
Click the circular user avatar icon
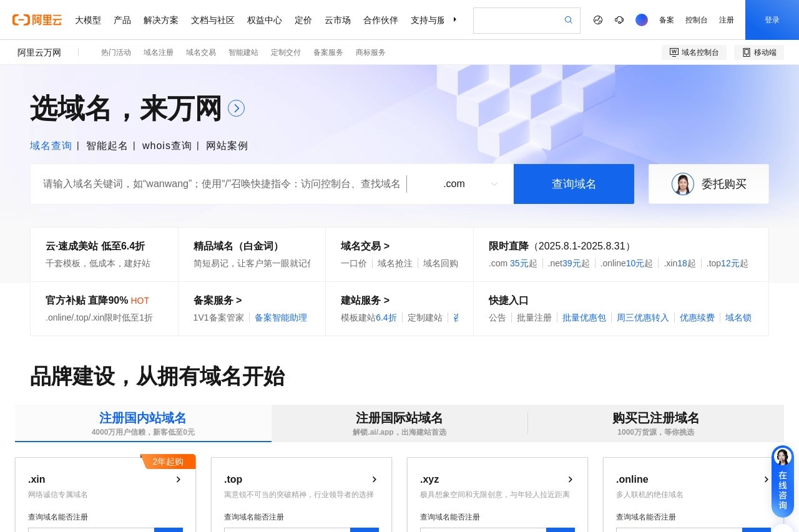pyautogui.click(x=641, y=20)
